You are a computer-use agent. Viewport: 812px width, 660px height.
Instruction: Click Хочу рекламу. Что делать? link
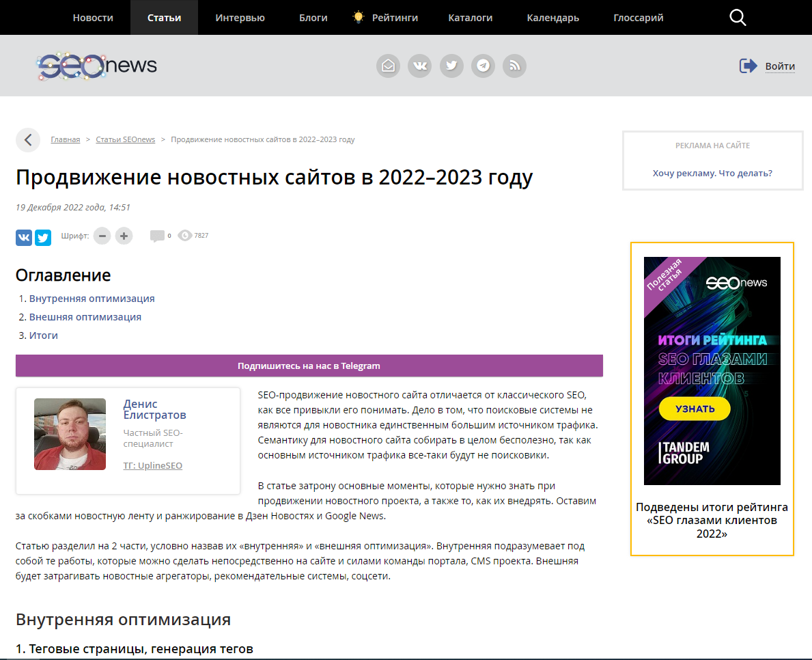[x=712, y=173]
